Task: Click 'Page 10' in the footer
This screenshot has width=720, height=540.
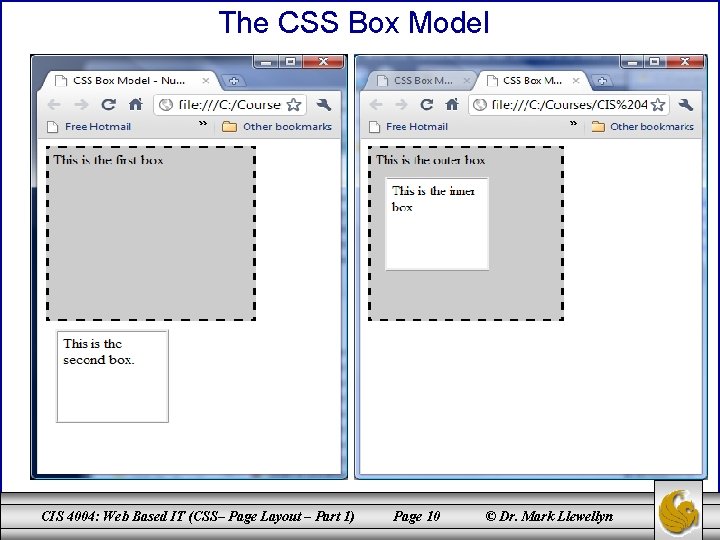Action: (416, 516)
